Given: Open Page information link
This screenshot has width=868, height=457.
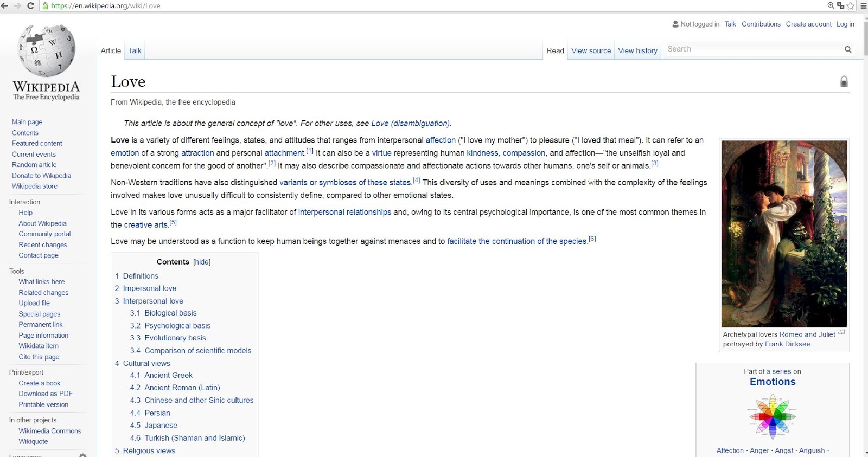Looking at the screenshot, I should [x=43, y=336].
